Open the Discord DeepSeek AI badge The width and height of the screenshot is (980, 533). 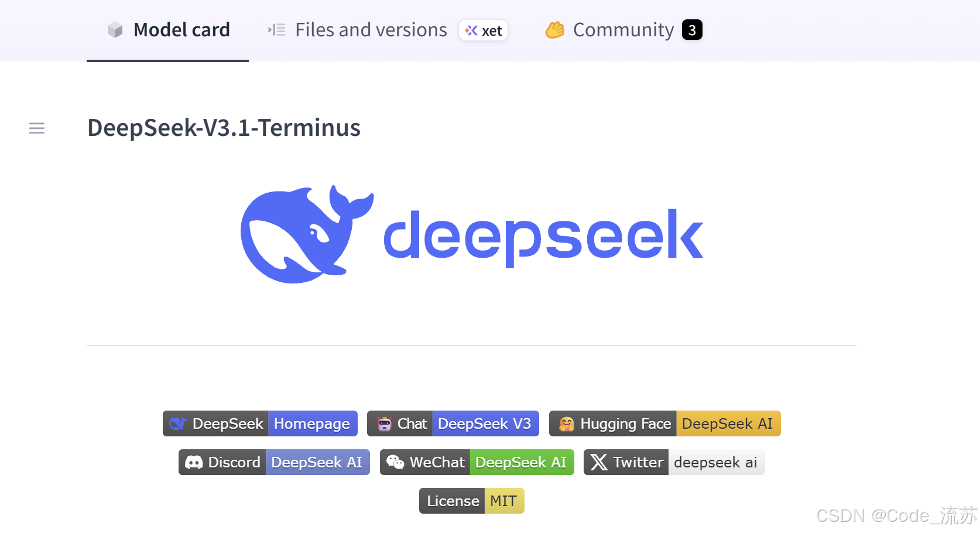[274, 462]
